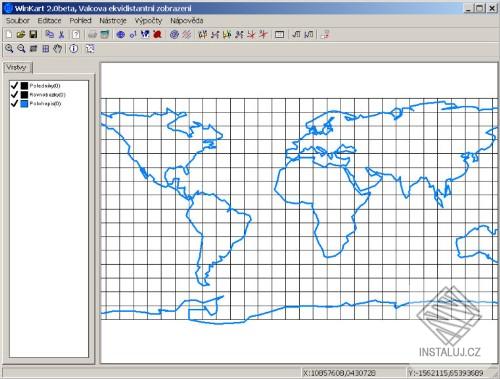Click the Copy toolbar icon
The height and width of the screenshot is (379, 500).
point(50,34)
